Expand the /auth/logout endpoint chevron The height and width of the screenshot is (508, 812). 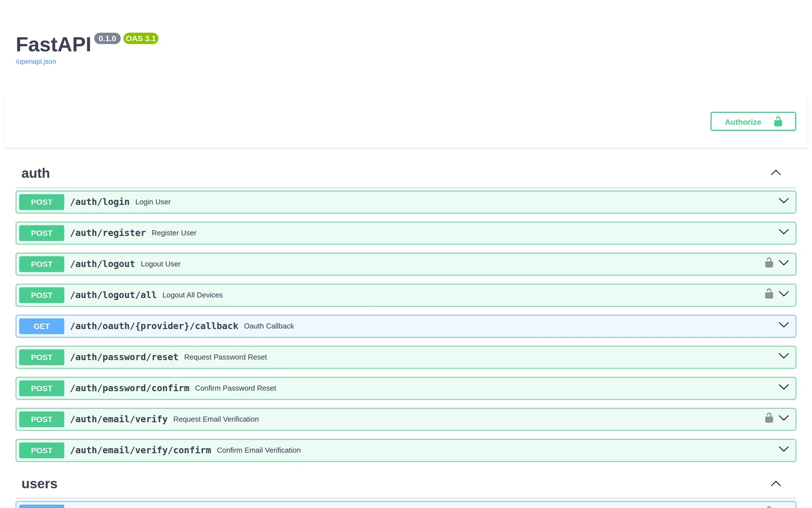(784, 263)
